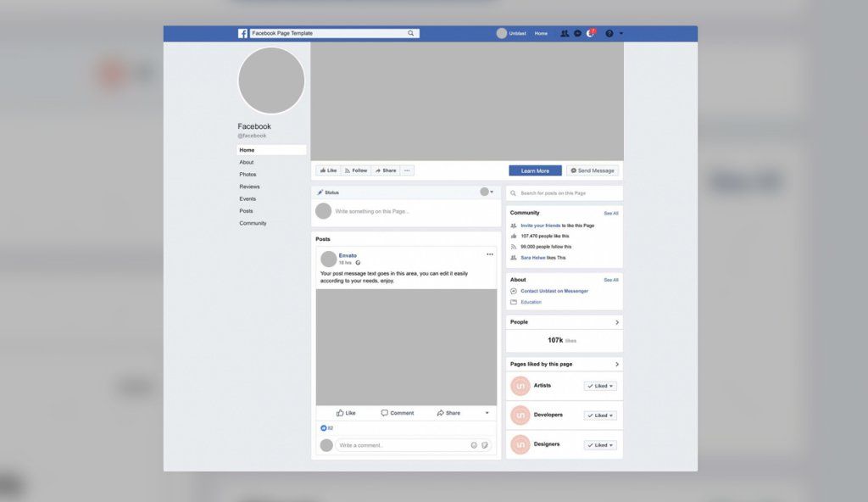This screenshot has width=868, height=502.
Task: Focus the Write a comment field
Action: (414, 445)
